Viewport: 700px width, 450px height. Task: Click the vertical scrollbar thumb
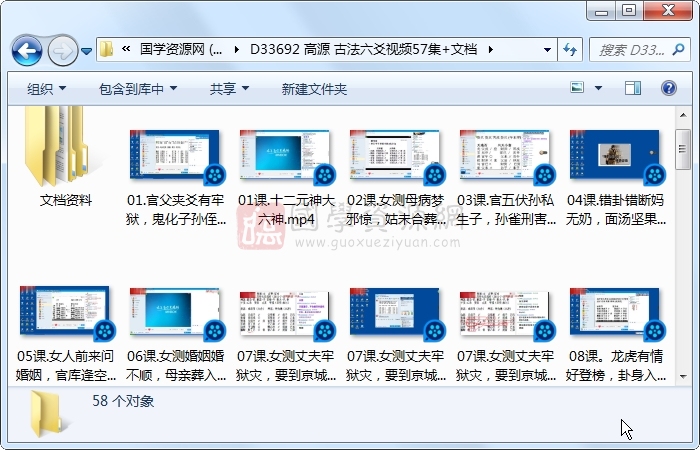point(683,149)
